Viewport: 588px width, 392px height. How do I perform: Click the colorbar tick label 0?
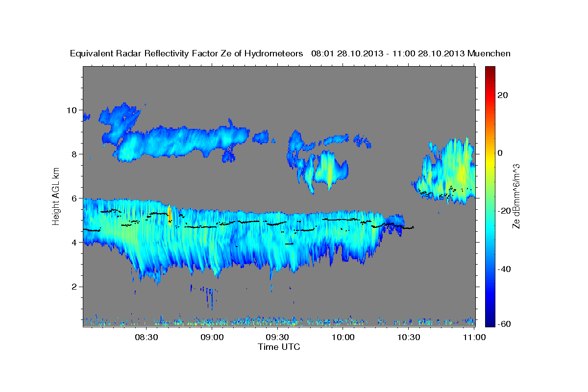pyautogui.click(x=500, y=153)
